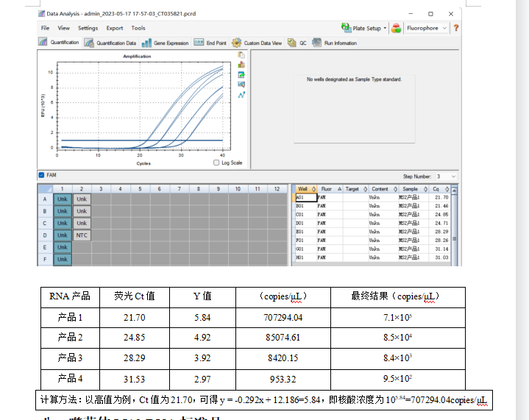
Task: Open the Export menu
Action: tap(115, 28)
